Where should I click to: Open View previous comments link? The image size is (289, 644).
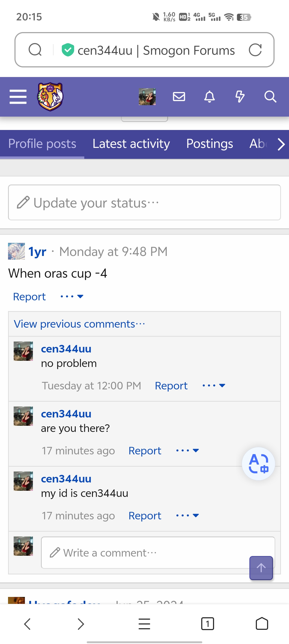point(79,324)
